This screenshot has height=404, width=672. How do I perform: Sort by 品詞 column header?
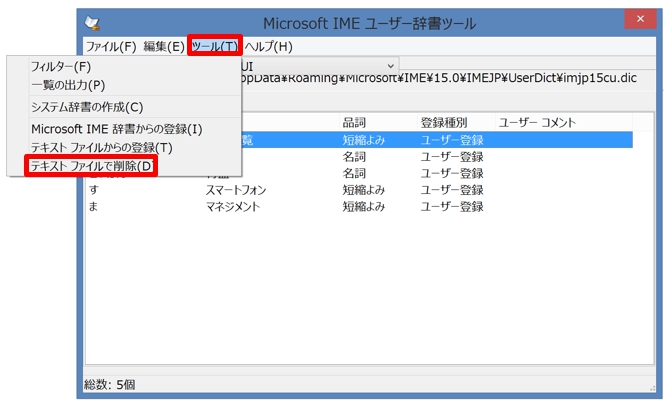pos(354,123)
